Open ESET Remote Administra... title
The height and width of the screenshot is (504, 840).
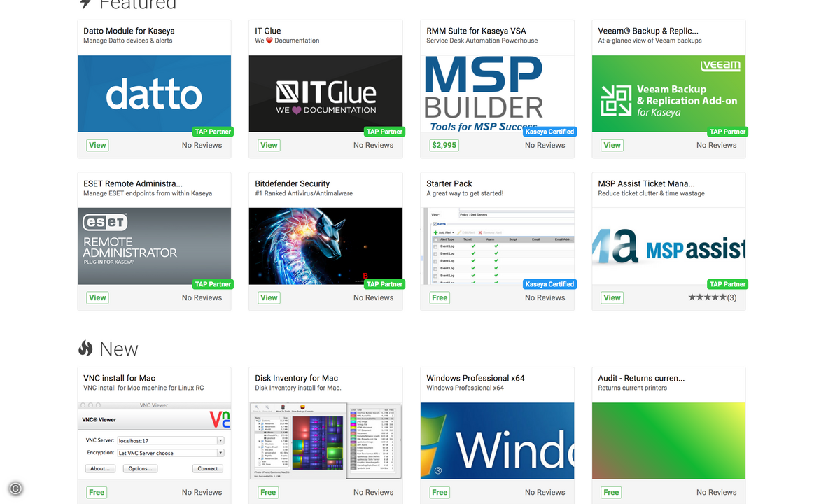(133, 183)
